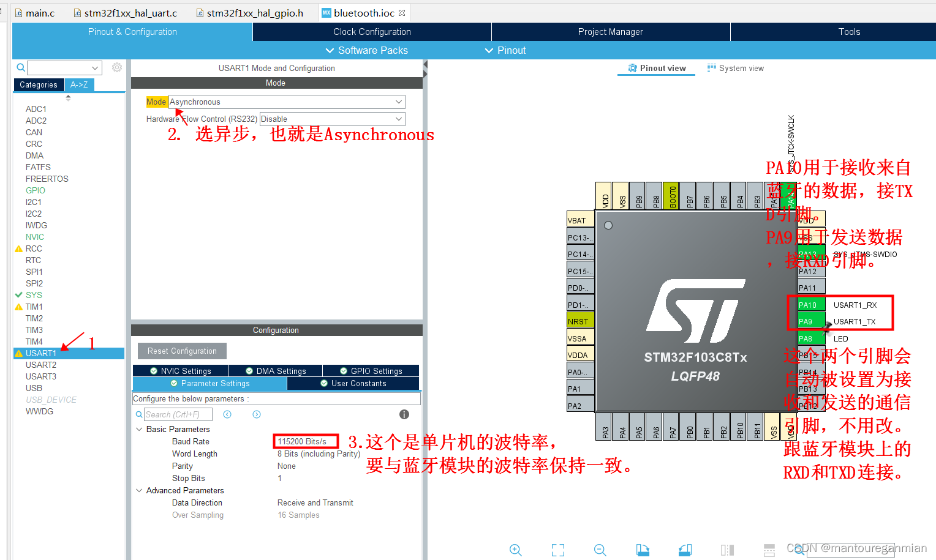Viewport: 936px width, 560px height.
Task: Open stm32f1xx_hal_gpio.h editor tab
Action: pos(250,13)
